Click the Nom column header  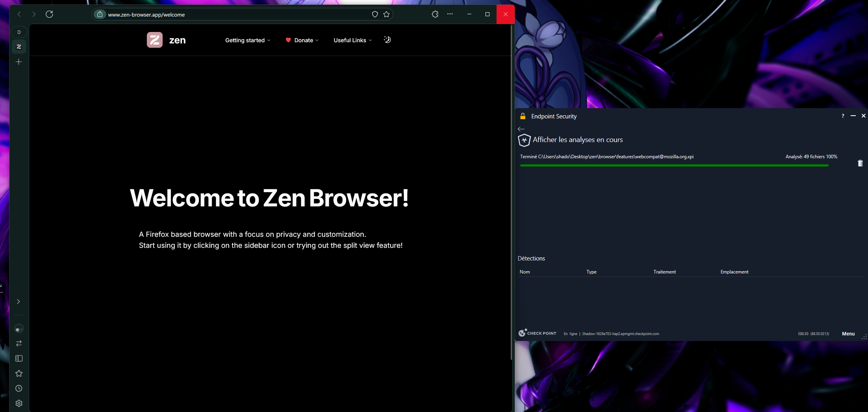pos(525,272)
